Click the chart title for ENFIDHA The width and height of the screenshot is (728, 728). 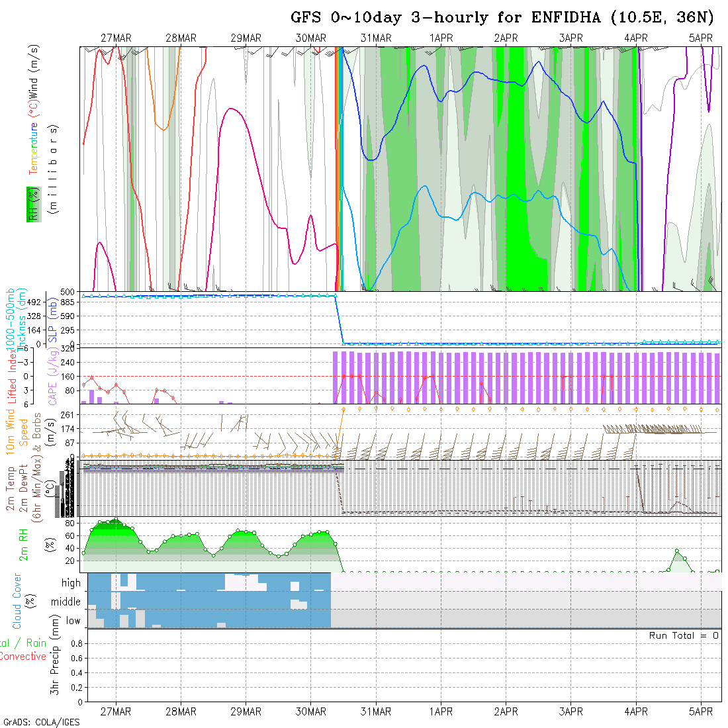click(x=502, y=18)
